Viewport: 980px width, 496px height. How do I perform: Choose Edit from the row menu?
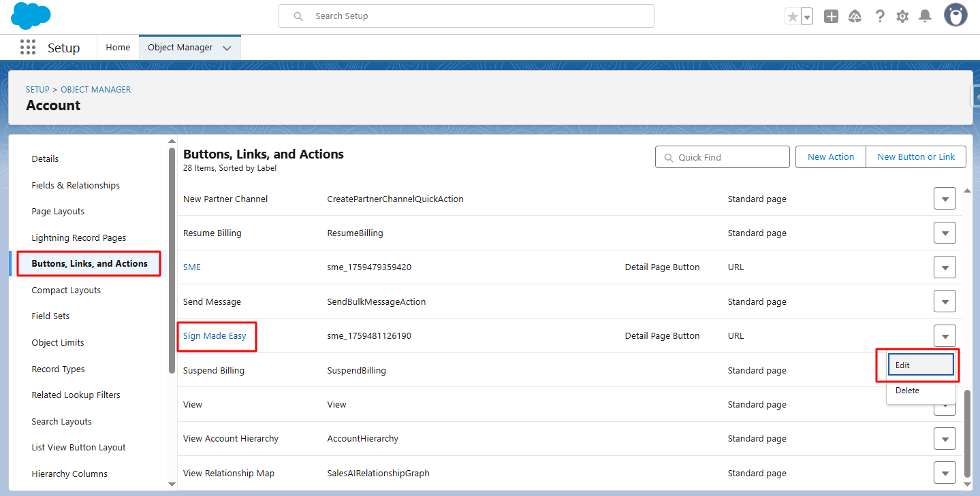pyautogui.click(x=919, y=365)
